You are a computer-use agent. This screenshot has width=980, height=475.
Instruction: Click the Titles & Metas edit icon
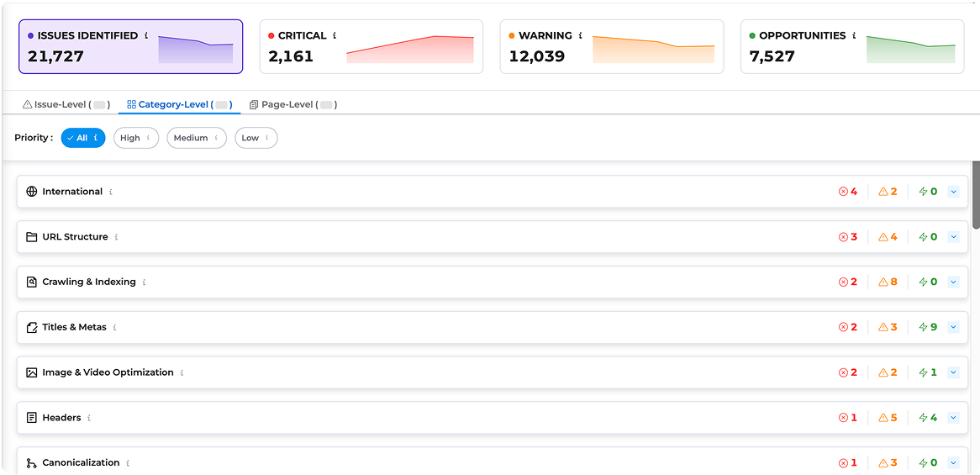(x=32, y=327)
